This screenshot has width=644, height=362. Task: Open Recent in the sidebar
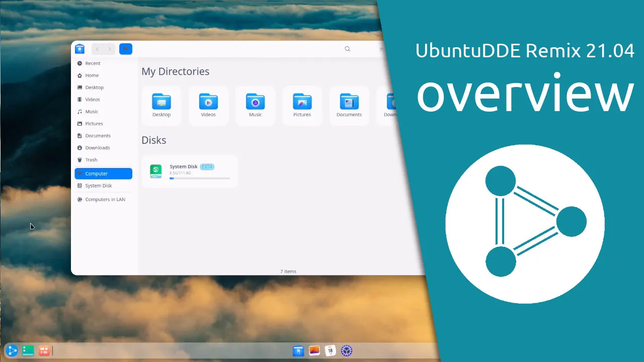tap(104, 63)
